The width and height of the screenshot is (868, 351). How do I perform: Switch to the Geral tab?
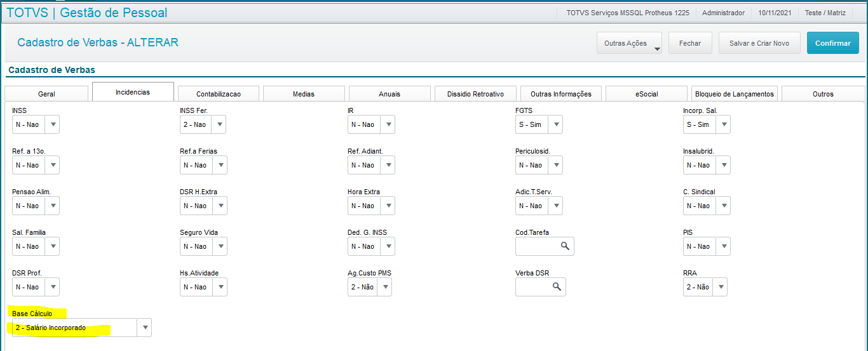coord(46,94)
